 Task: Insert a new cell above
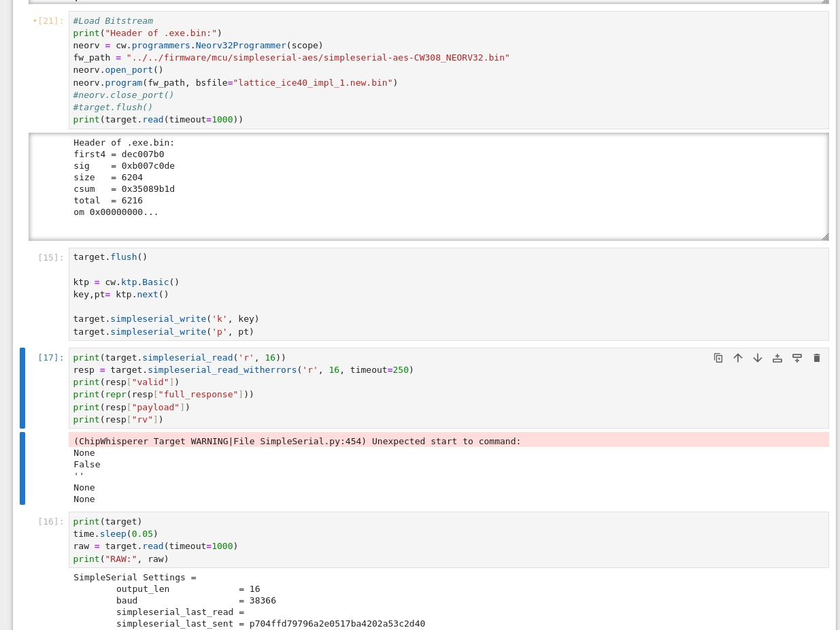pos(777,358)
